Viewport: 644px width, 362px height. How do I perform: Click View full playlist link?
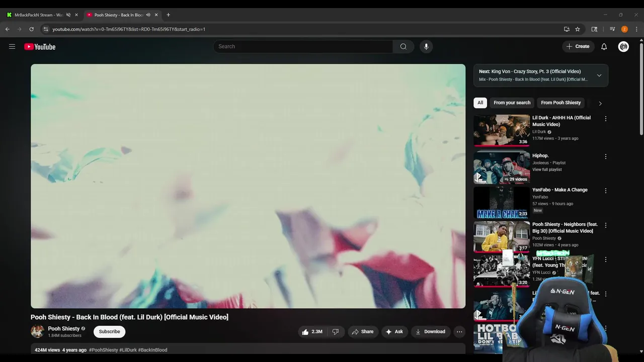547,169
